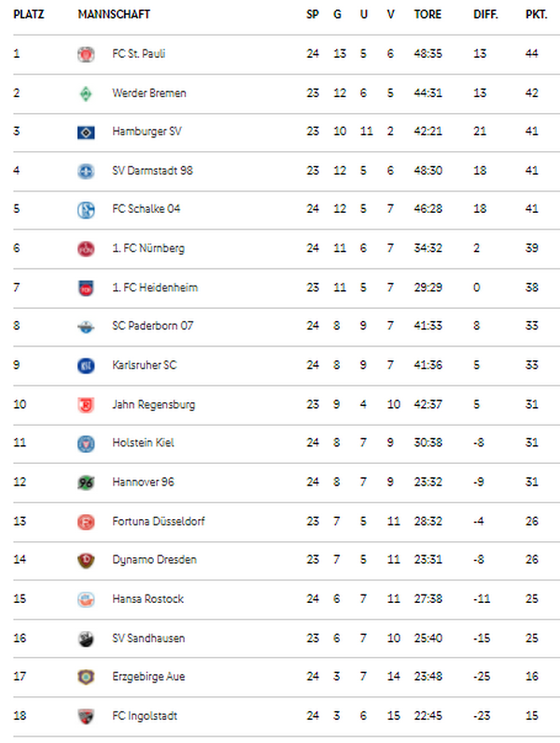
Task: Select the PKT. column header
Action: (536, 15)
